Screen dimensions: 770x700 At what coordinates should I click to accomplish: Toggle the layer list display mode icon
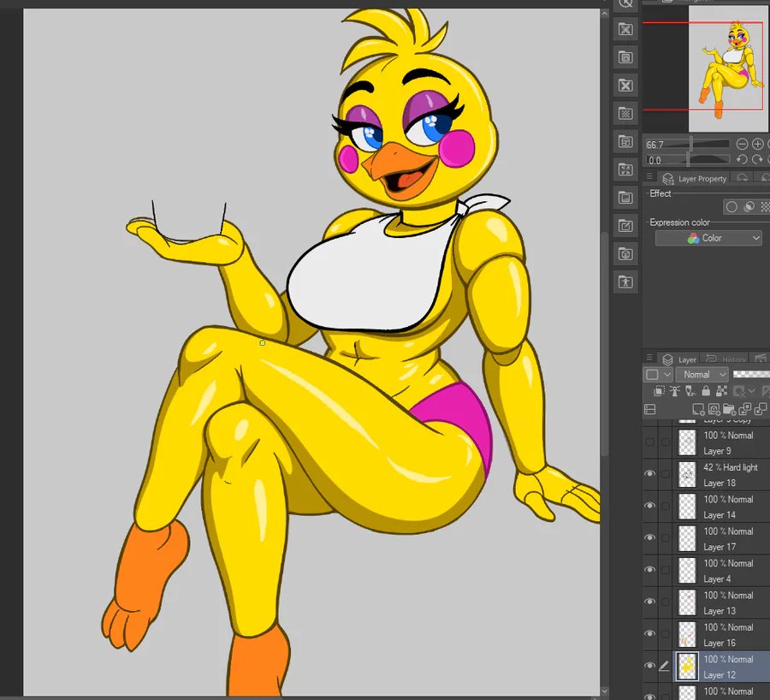click(649, 409)
